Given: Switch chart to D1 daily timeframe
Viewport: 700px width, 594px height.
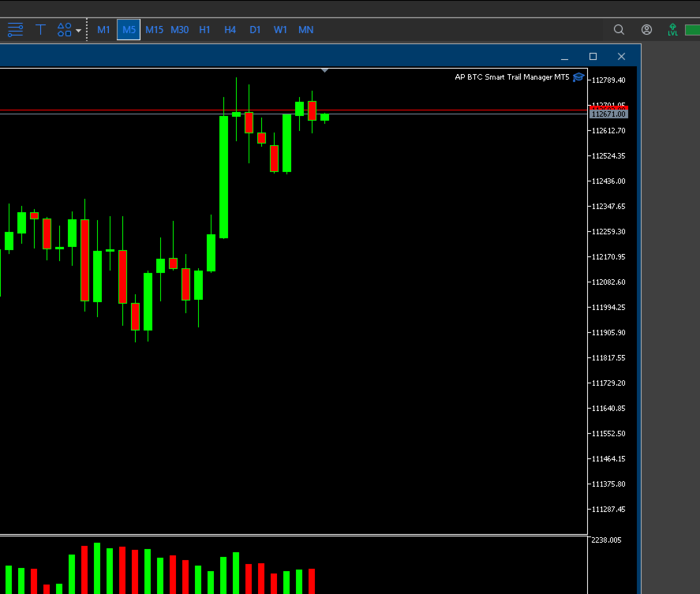Looking at the screenshot, I should pyautogui.click(x=255, y=30).
